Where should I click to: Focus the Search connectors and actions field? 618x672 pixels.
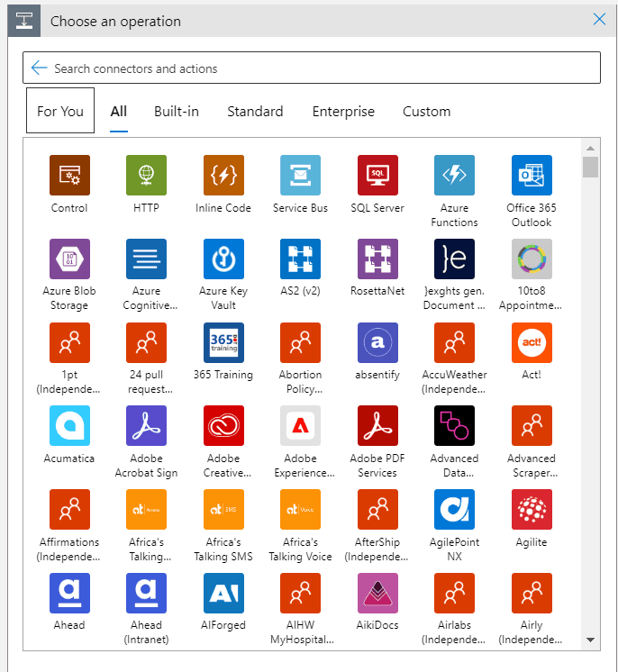[312, 68]
